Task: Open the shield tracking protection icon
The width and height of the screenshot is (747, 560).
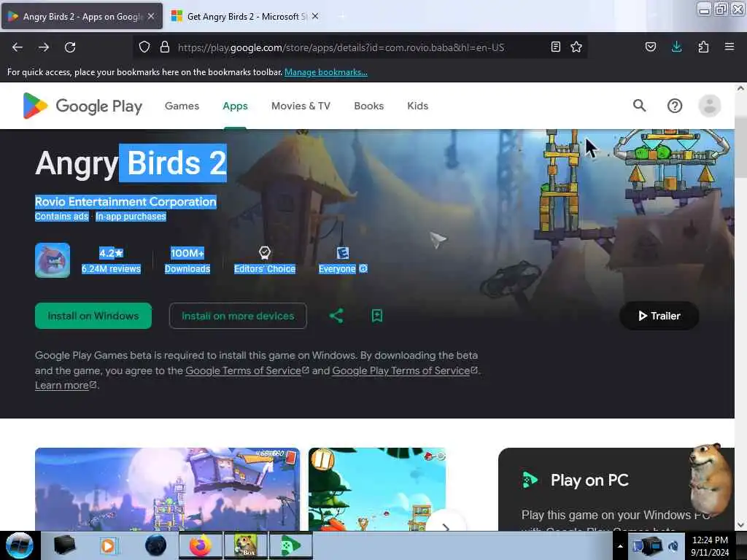Action: 144,47
